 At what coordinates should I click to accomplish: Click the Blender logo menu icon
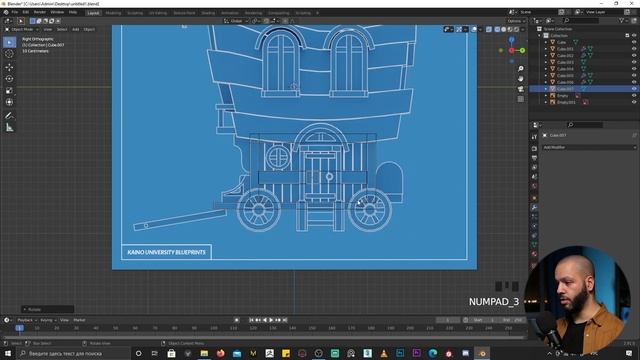pyautogui.click(x=6, y=12)
